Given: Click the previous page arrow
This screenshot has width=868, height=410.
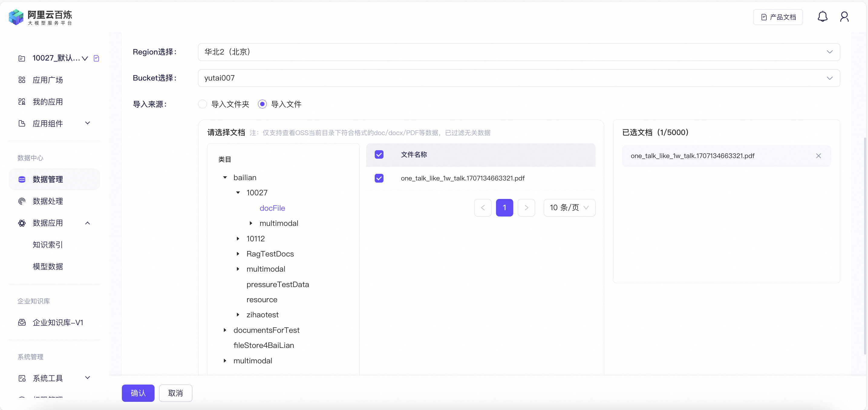Looking at the screenshot, I should 482,207.
